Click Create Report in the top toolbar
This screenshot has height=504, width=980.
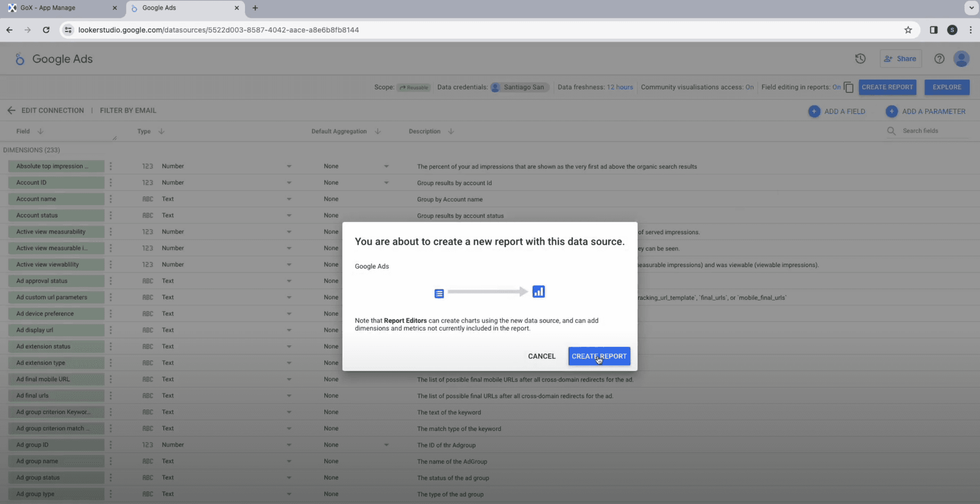(887, 87)
